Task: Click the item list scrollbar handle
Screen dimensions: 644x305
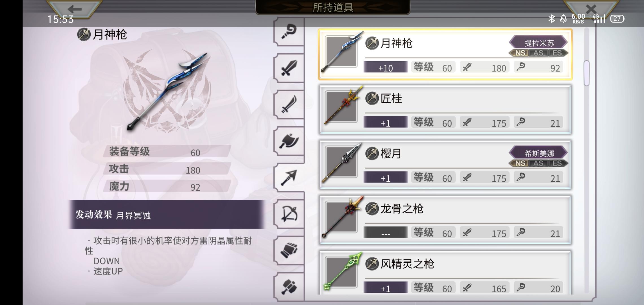Action: 586,73
